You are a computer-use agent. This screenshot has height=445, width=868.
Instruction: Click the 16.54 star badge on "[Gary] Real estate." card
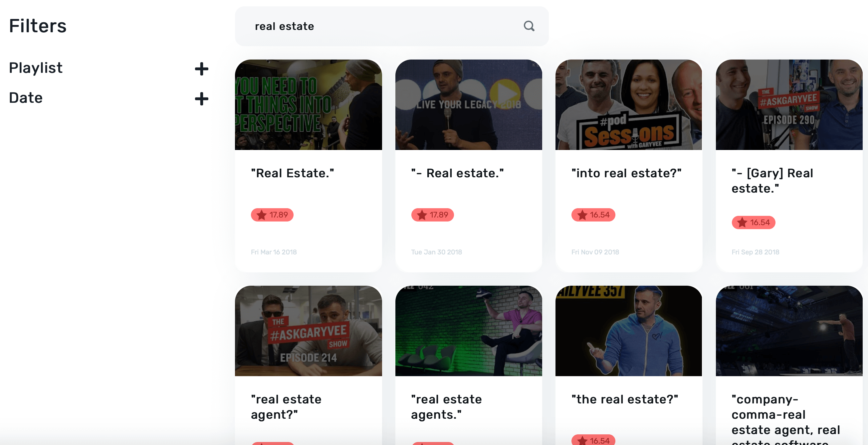(754, 222)
